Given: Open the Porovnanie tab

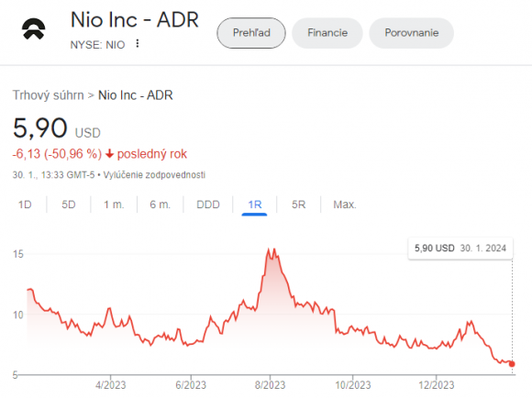Looking at the screenshot, I should [412, 33].
